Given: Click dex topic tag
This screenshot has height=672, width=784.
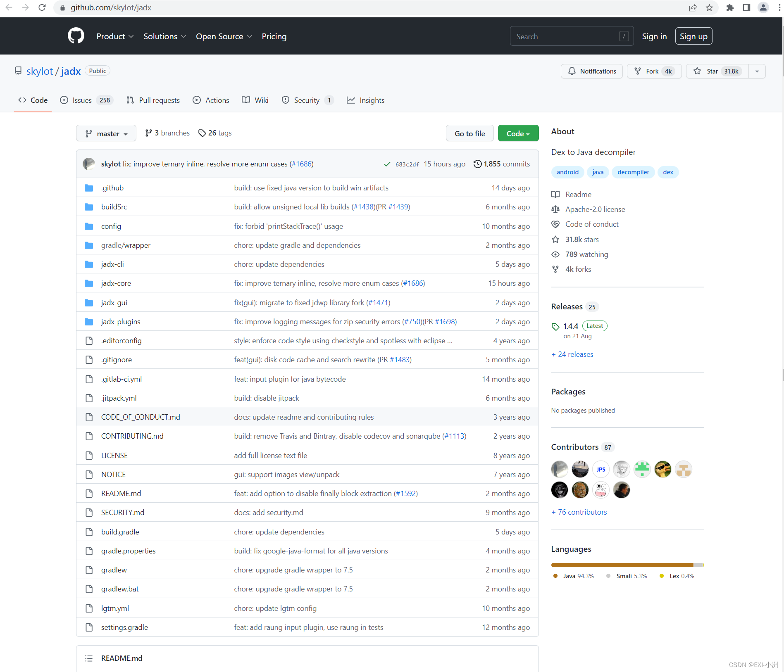Looking at the screenshot, I should [668, 172].
